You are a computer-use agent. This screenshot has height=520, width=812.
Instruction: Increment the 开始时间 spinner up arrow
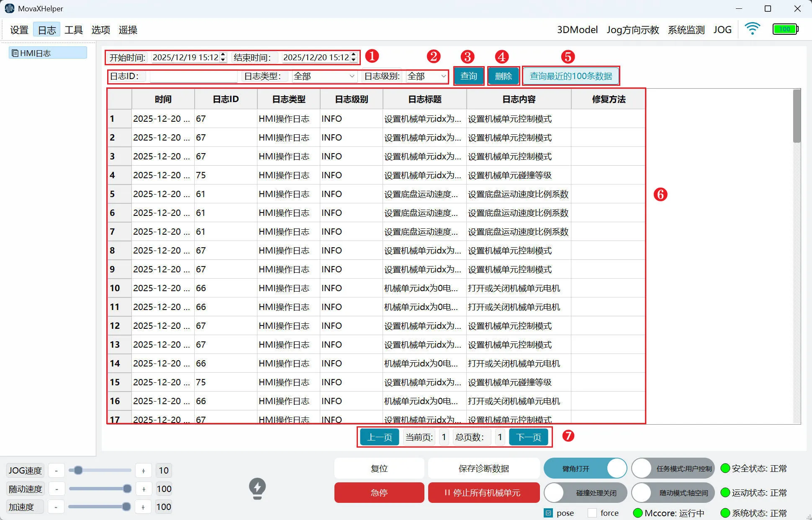pyautogui.click(x=223, y=54)
